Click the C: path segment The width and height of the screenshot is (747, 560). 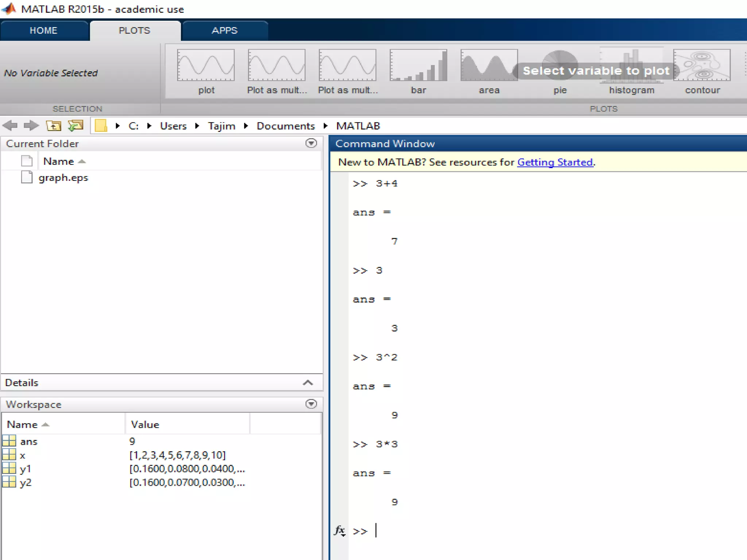pos(133,126)
